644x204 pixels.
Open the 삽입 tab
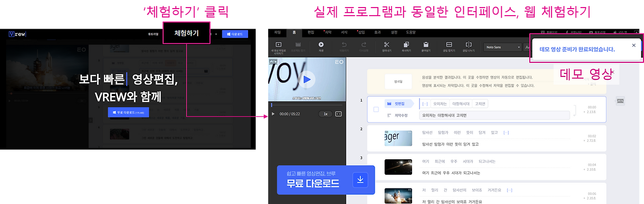click(361, 32)
